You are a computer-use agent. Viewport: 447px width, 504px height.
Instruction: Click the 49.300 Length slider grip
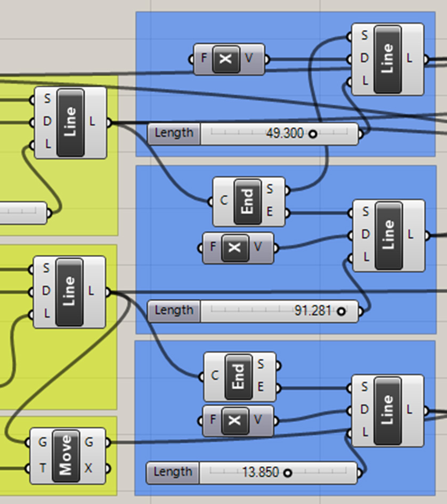click(313, 134)
